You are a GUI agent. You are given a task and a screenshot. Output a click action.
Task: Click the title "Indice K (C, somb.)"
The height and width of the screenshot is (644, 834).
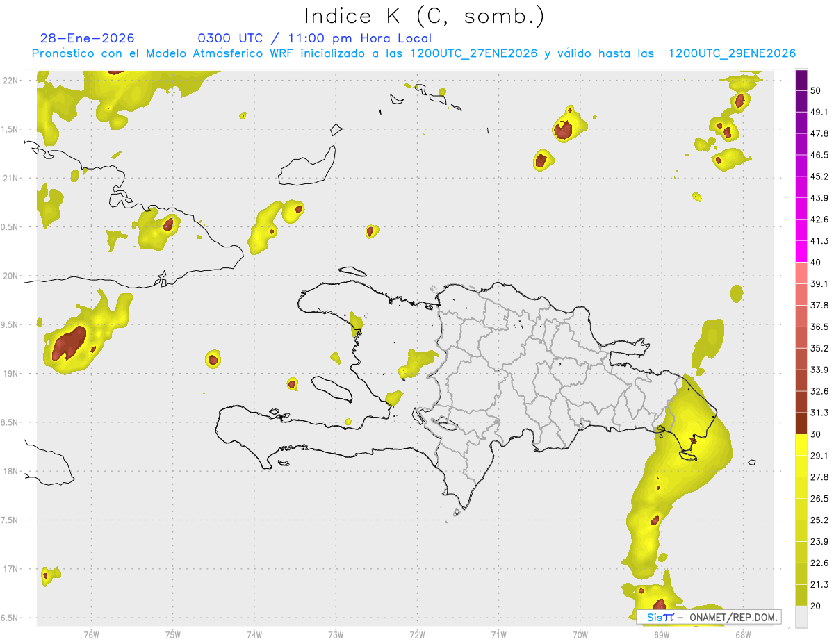[x=425, y=15]
